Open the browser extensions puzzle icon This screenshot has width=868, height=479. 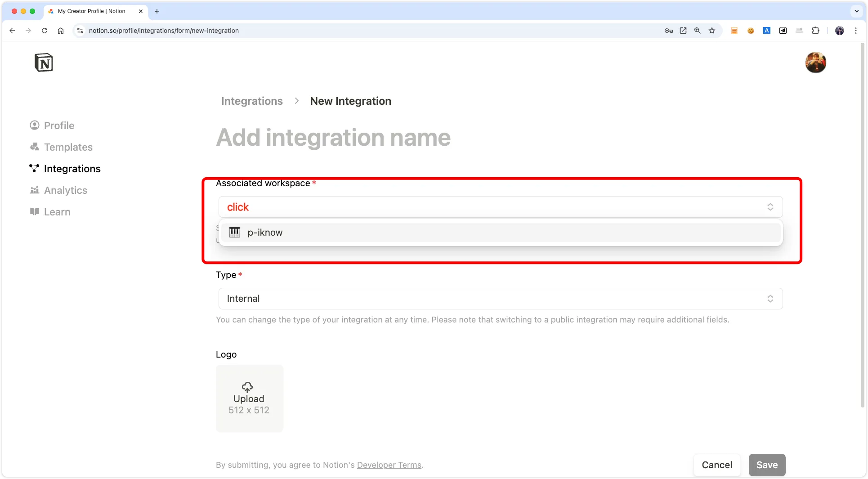pos(815,31)
